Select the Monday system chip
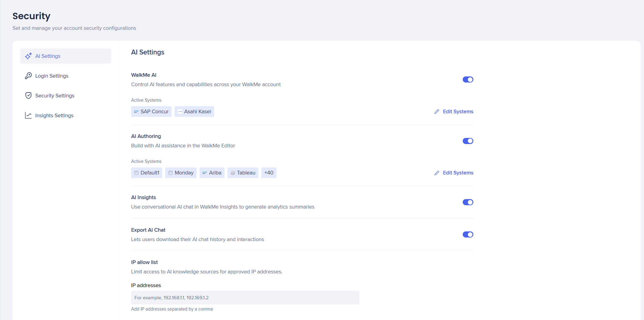Image resolution: width=644 pixels, height=320 pixels. point(181,173)
